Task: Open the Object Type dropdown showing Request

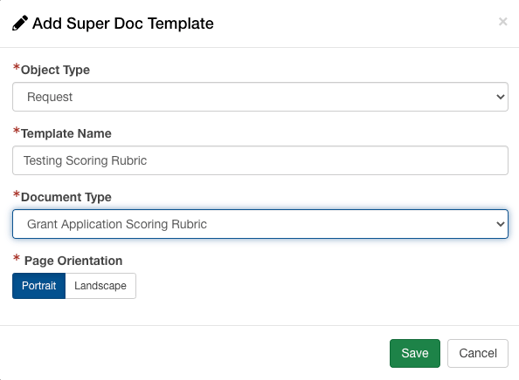Action: click(260, 97)
